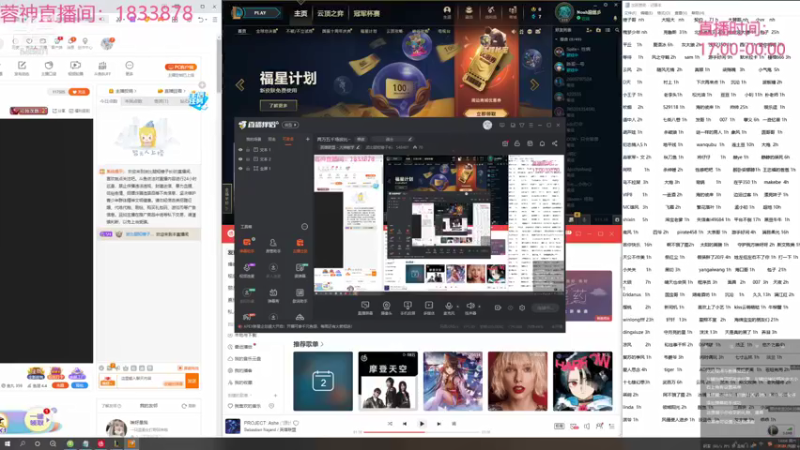Create a new playlist with plus icon

coord(276,395)
